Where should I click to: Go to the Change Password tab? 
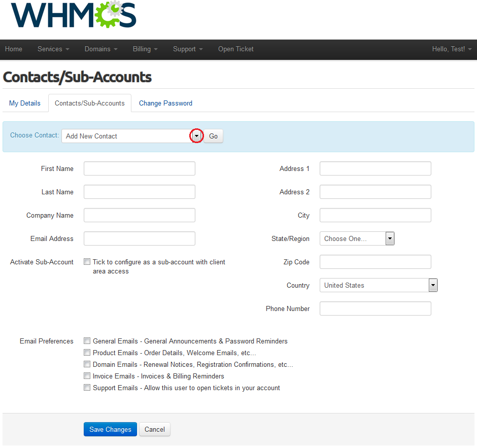[x=165, y=103]
